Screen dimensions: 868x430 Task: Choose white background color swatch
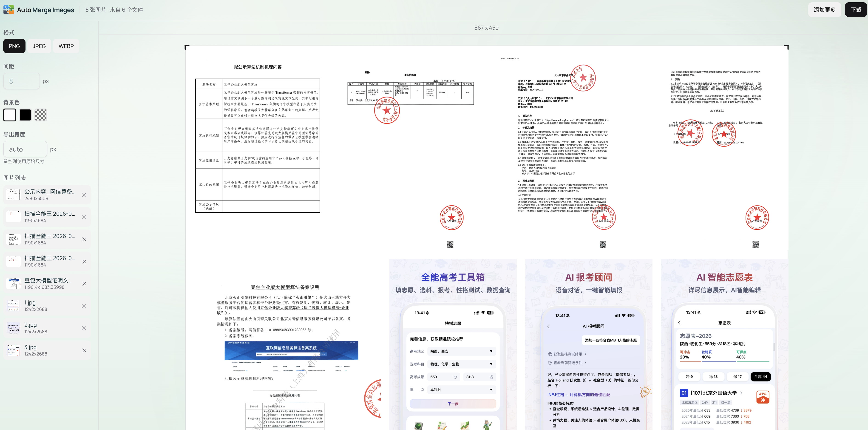coord(9,115)
